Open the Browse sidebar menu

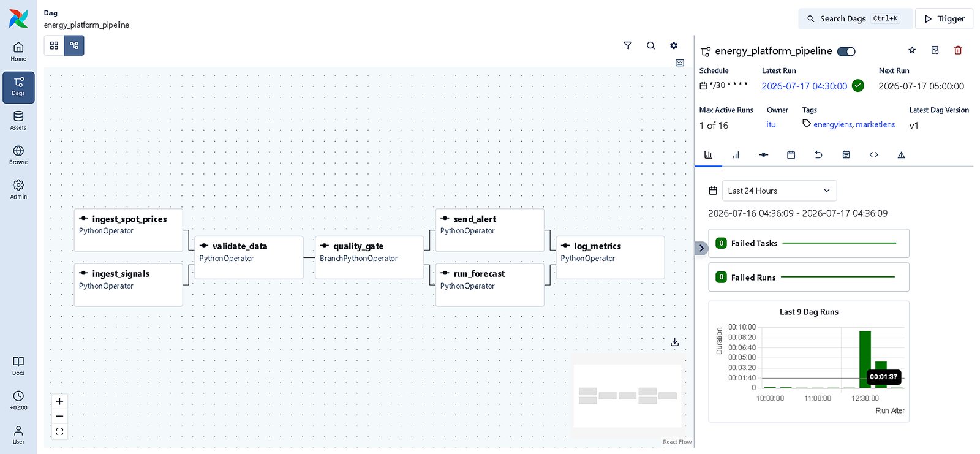[18, 155]
